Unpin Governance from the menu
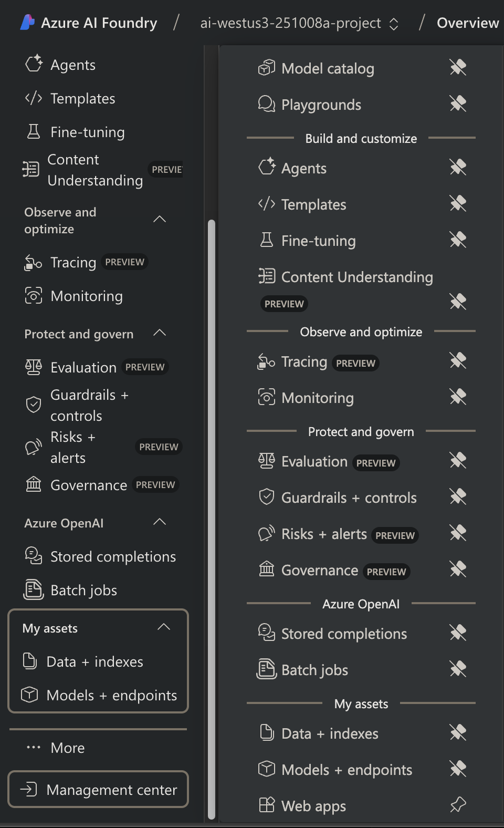The width and height of the screenshot is (504, 828). (458, 569)
